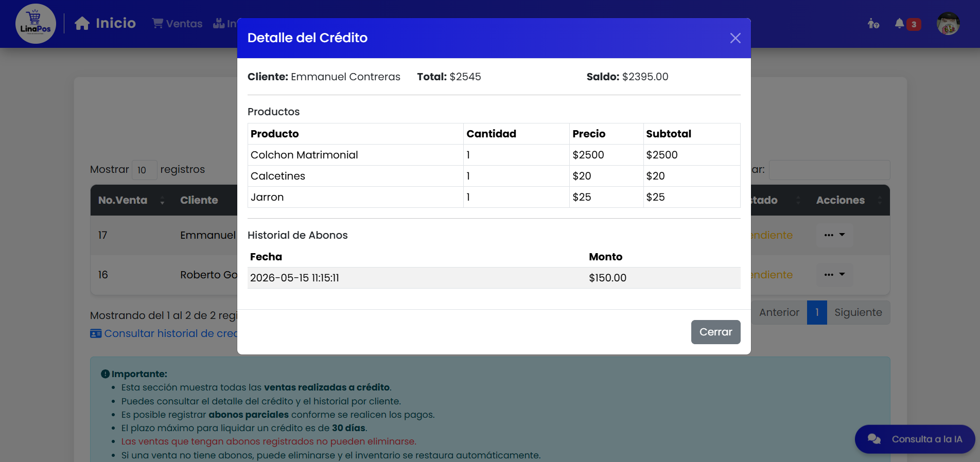The image size is (980, 462).
Task: Open actions dropdown for sale 17
Action: tap(834, 235)
